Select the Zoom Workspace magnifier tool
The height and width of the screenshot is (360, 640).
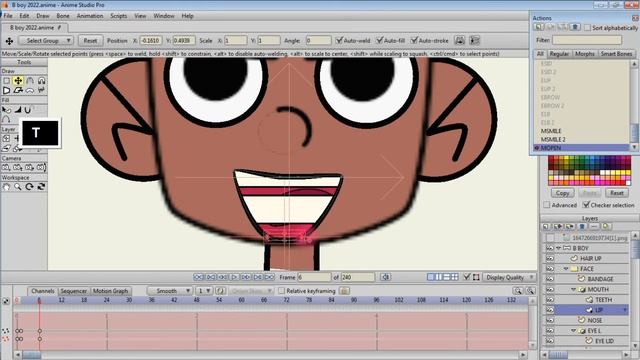coord(18,187)
